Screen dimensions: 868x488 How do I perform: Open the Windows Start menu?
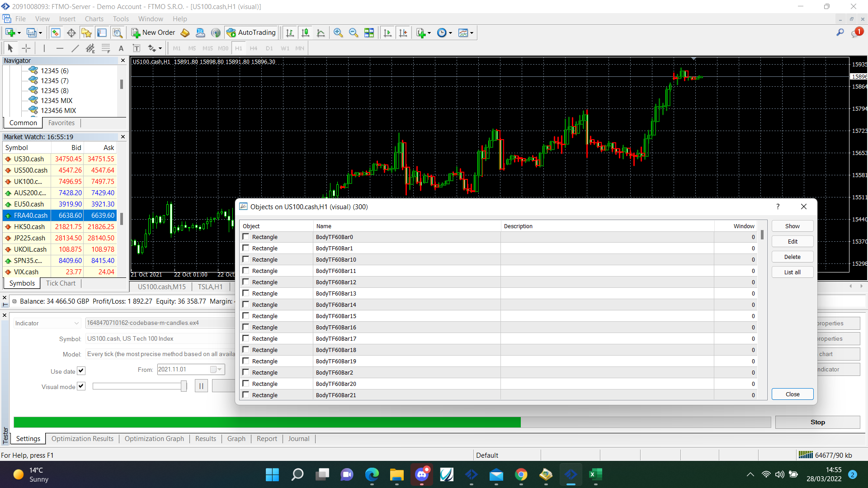[272, 474]
